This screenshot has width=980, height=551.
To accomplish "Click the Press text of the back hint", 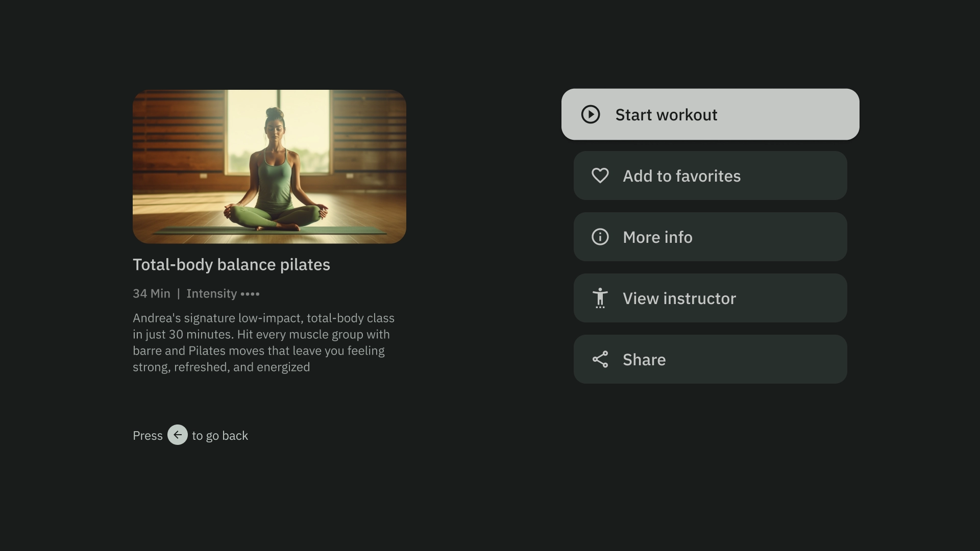I will (148, 436).
